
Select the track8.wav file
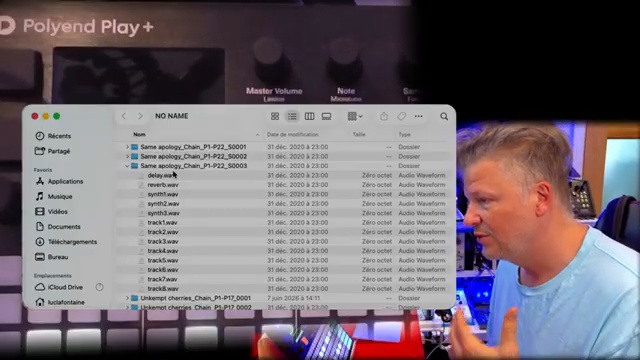163,289
